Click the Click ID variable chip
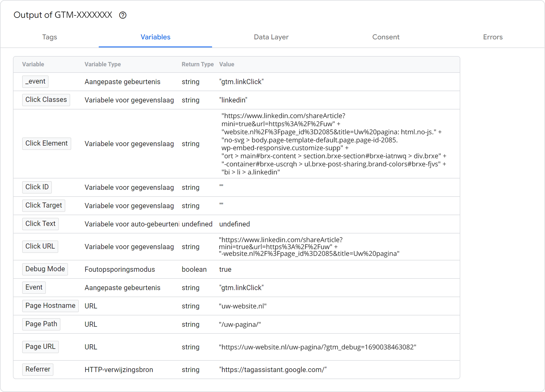This screenshot has width=545, height=392. coord(37,187)
